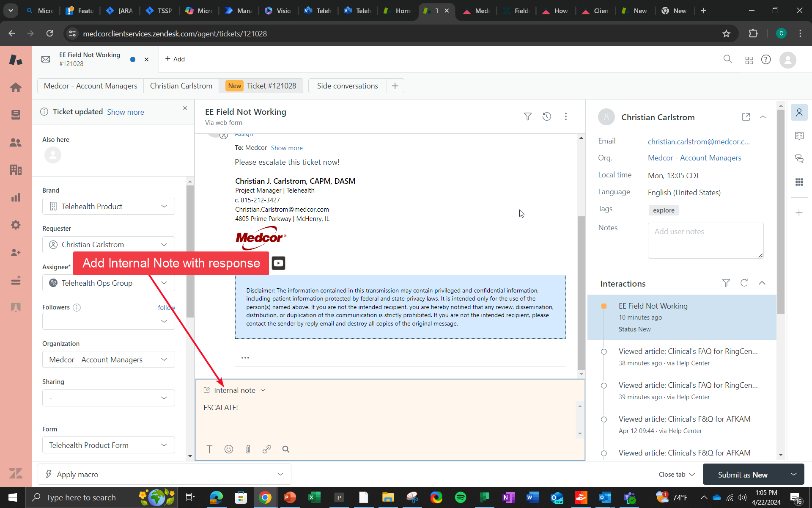The image size is (812, 508).
Task: Open the Search icon in top toolbar
Action: 727,60
